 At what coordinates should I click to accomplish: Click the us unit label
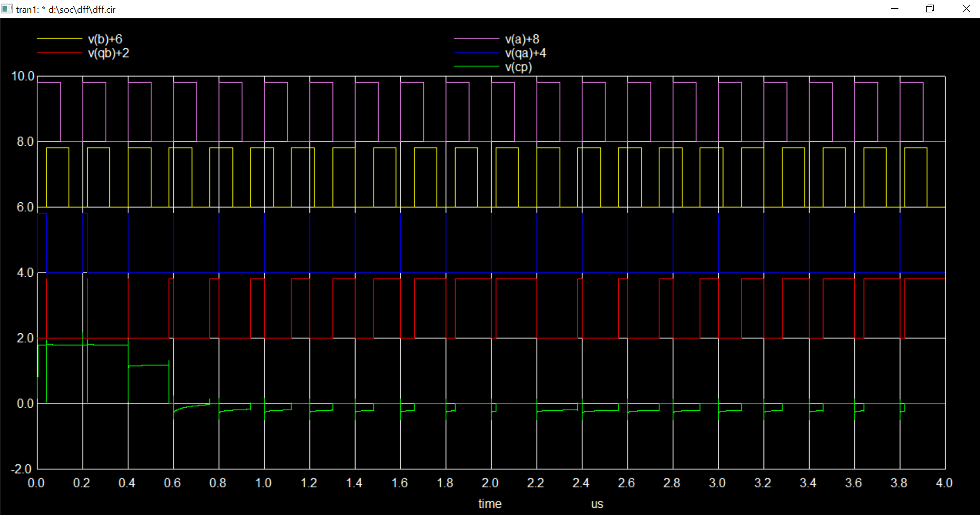point(597,504)
